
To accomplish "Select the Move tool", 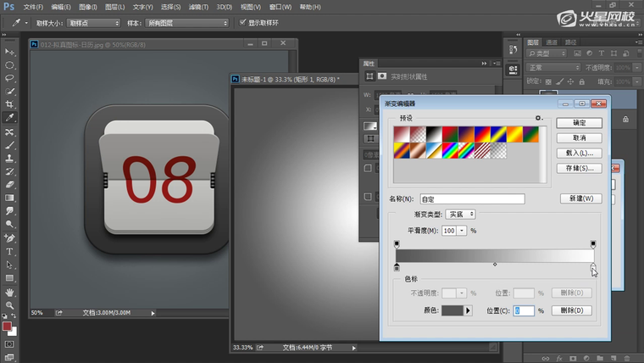I will (10, 52).
